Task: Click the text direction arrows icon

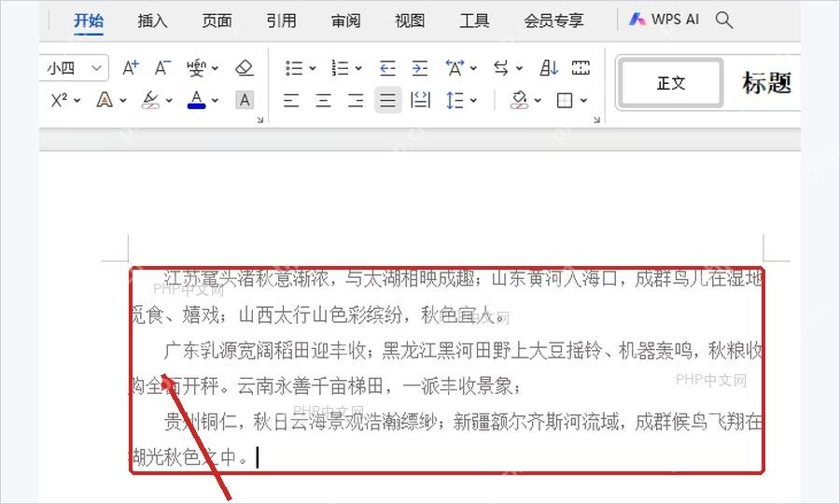Action: [x=501, y=68]
